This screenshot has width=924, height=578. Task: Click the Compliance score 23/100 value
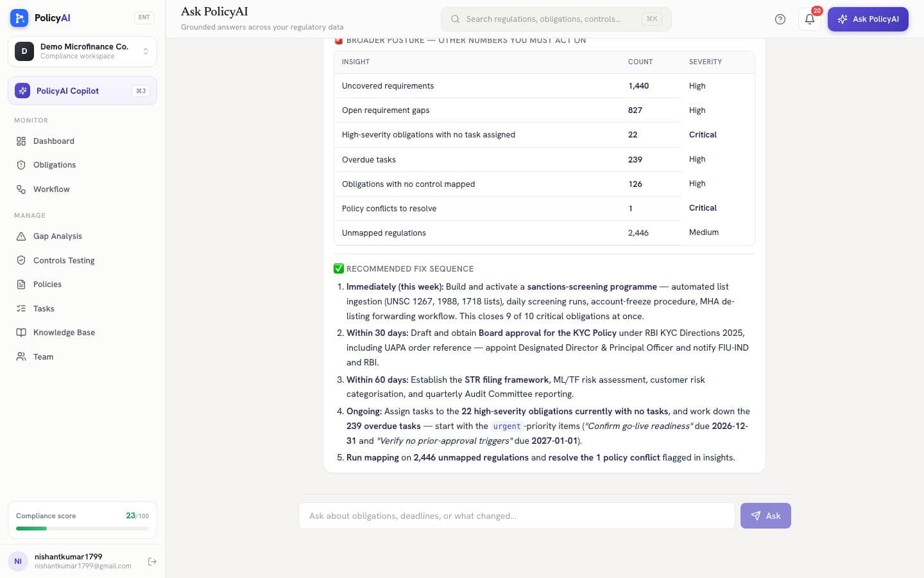pos(137,516)
